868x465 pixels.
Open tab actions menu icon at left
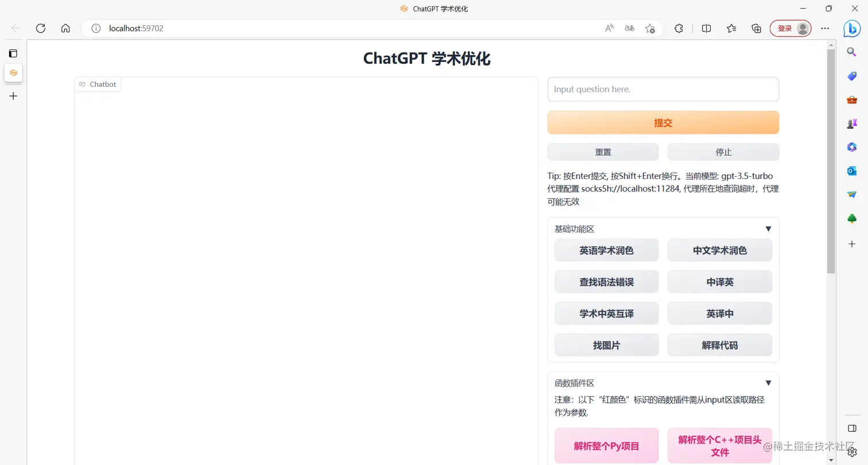[13, 53]
